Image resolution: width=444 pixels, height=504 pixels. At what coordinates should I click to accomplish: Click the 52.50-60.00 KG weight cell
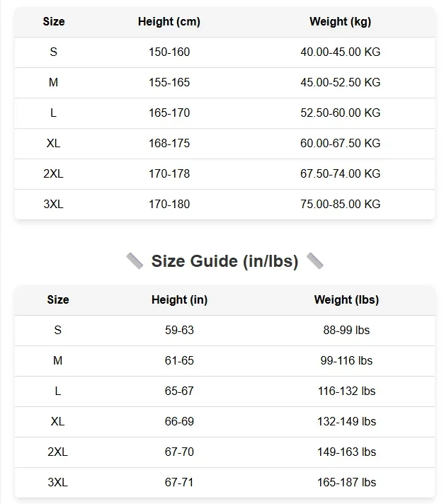pyautogui.click(x=340, y=113)
